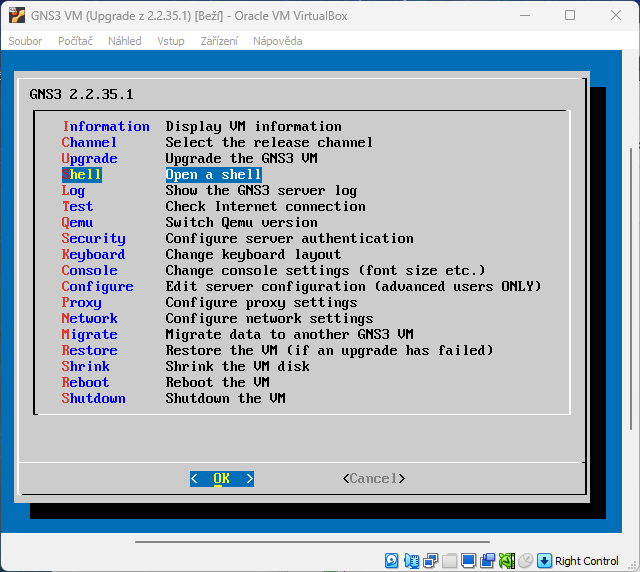Viewport: 640px width, 572px height.
Task: Click 'Switch Qemu version' description
Action: (242, 223)
